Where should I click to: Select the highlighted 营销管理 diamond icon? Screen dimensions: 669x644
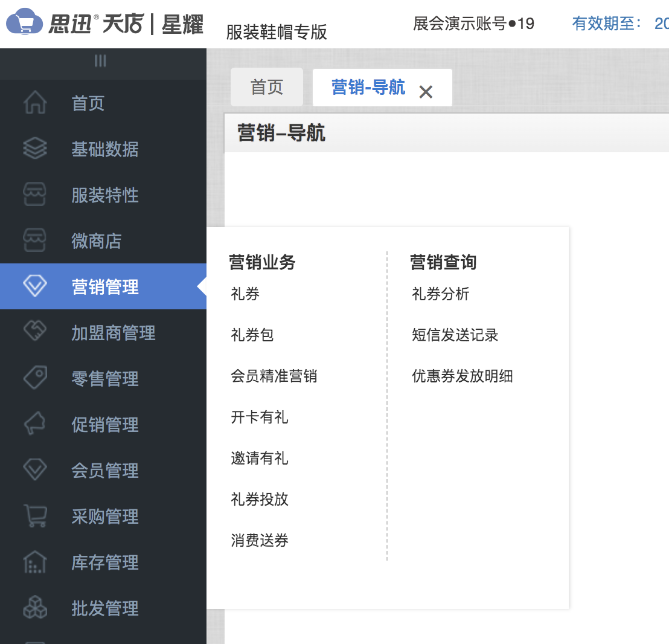[34, 286]
